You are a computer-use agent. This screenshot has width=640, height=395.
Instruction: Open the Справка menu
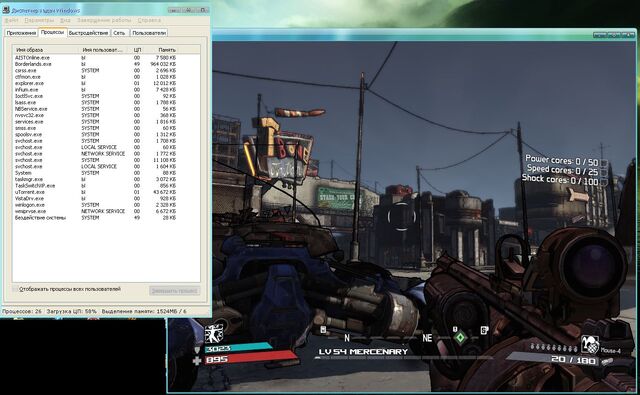(x=149, y=20)
